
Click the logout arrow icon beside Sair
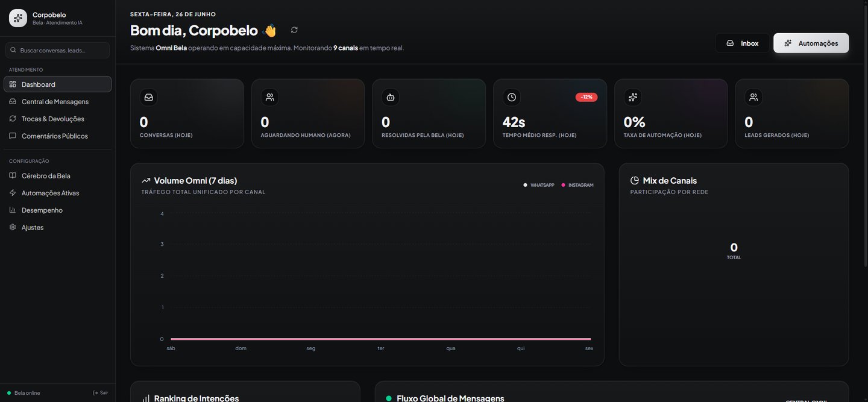95,393
